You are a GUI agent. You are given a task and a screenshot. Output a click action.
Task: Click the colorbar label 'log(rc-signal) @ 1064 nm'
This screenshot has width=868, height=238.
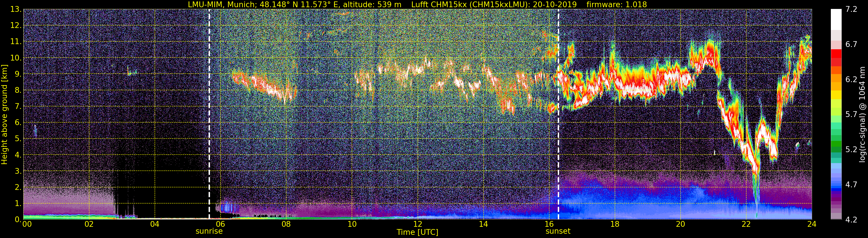862,114
